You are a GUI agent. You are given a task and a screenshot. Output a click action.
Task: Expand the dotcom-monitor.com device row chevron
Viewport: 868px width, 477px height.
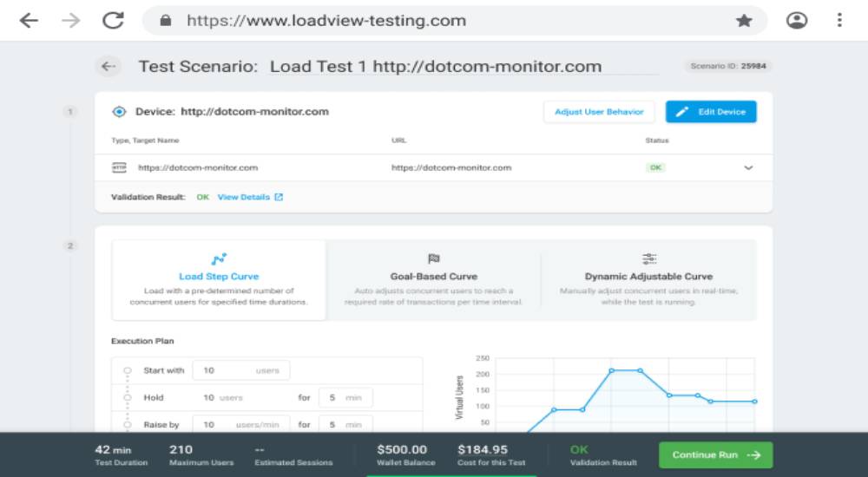(x=748, y=167)
